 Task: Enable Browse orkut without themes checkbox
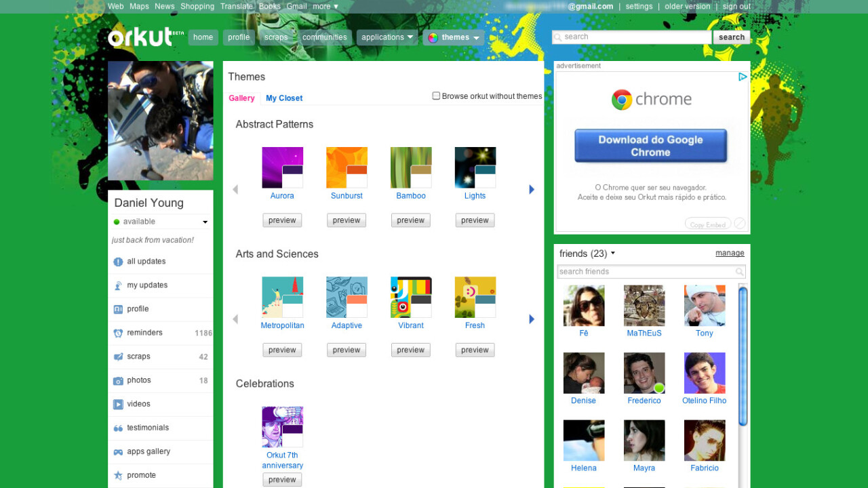pos(436,96)
